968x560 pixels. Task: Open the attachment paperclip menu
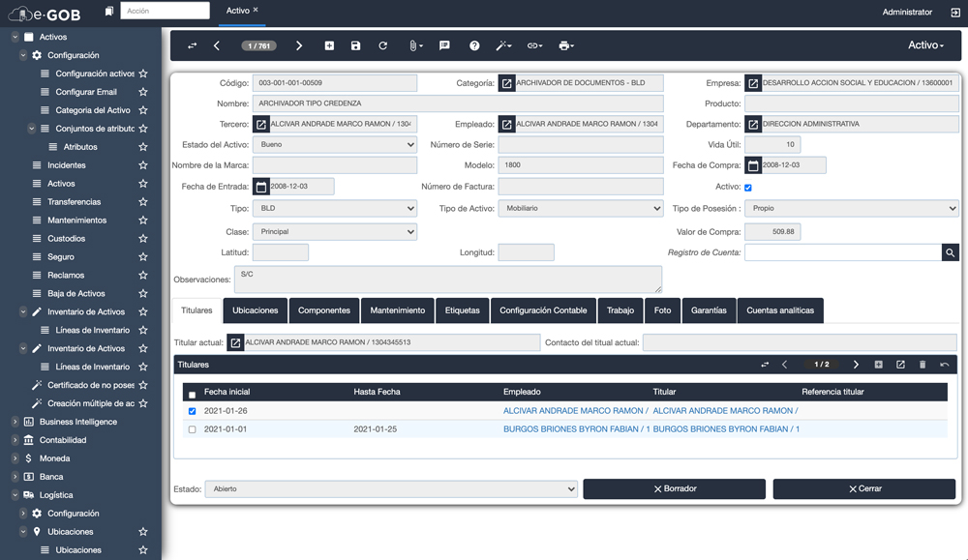point(414,46)
